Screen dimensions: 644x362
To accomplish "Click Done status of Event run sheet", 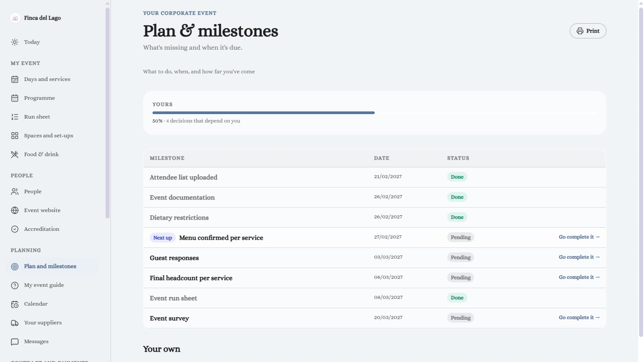I will tap(457, 298).
